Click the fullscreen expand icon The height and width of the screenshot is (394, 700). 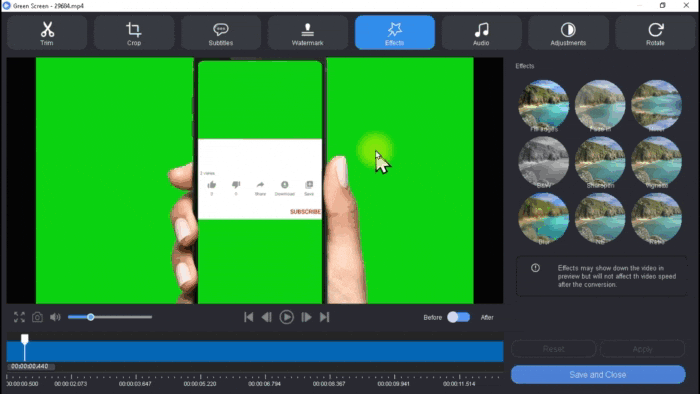(19, 317)
